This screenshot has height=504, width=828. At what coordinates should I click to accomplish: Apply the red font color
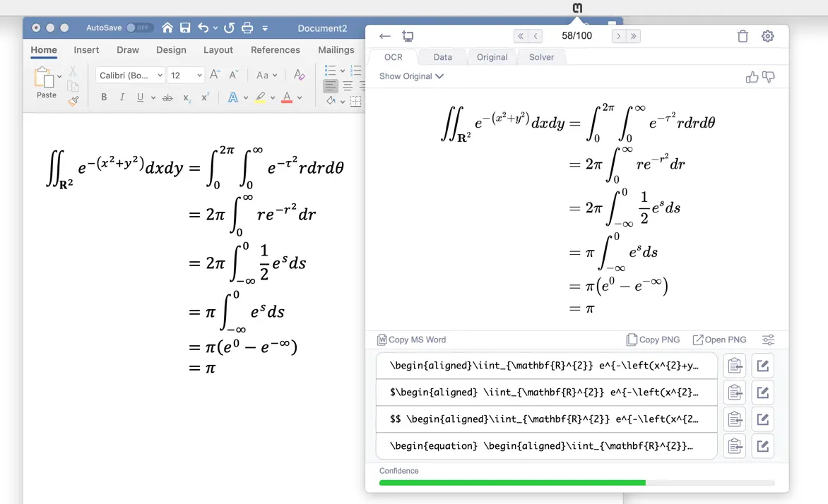[x=287, y=97]
